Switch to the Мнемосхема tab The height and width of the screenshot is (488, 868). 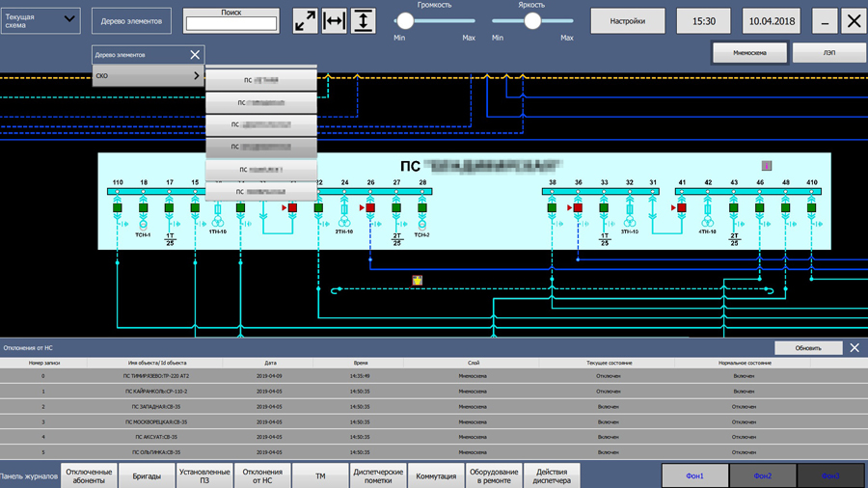coord(749,53)
